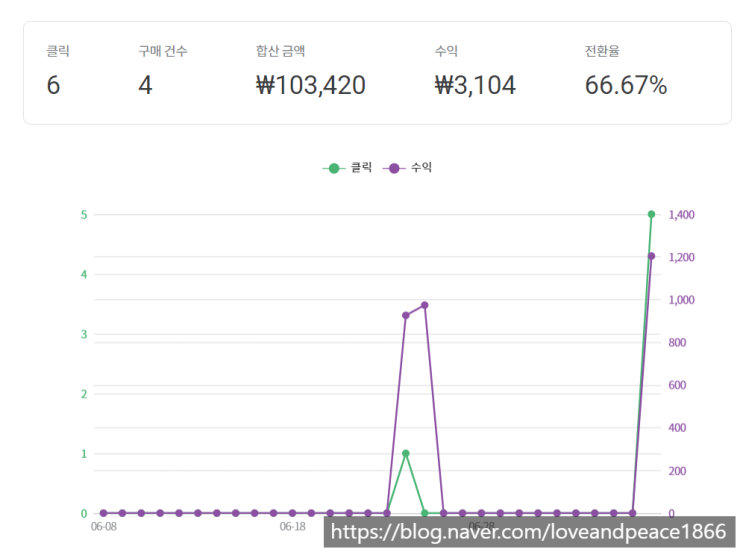Click the 클릭 value 6
743x555 pixels.
pyautogui.click(x=54, y=85)
